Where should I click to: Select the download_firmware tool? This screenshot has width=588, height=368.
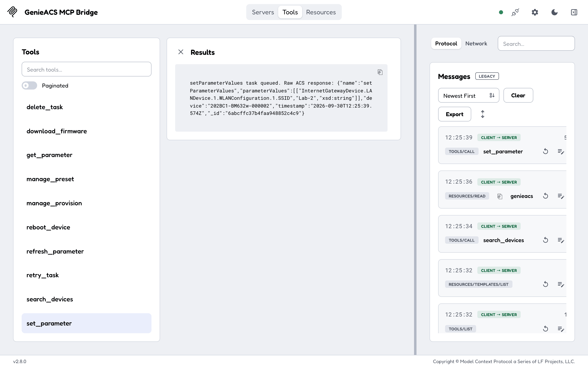(x=87, y=131)
